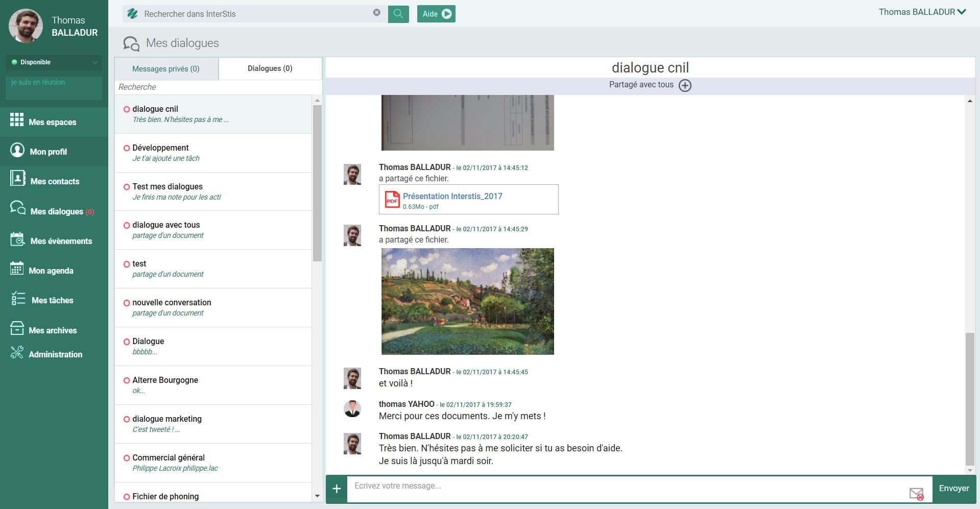Open Mes tâches checklist icon
The width and height of the screenshot is (980, 509).
(18, 298)
